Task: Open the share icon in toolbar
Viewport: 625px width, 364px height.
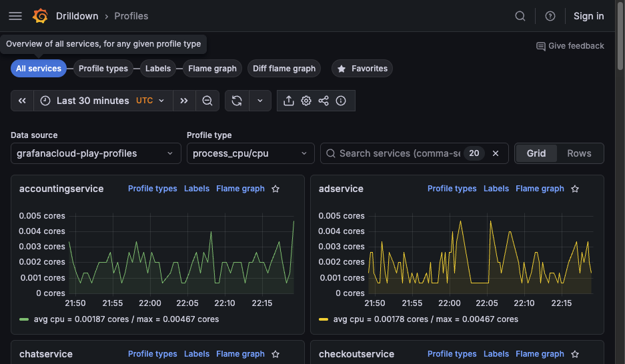Action: 324,101
